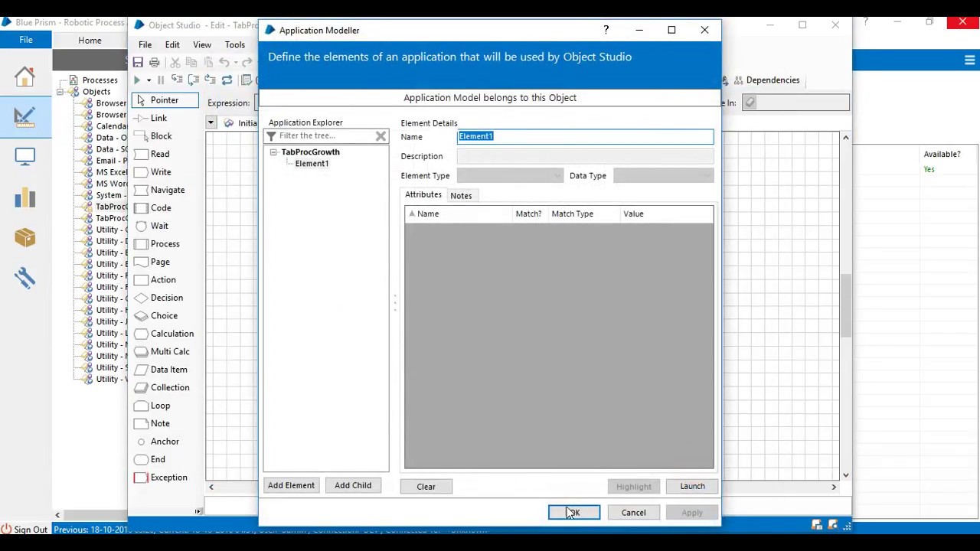980x551 pixels.
Task: Switch to the Home tab in Blue Prism
Action: tap(90, 40)
